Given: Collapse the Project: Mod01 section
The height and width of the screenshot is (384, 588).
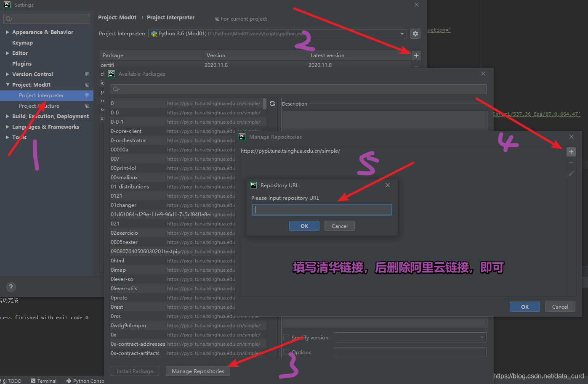Looking at the screenshot, I should tap(8, 85).
